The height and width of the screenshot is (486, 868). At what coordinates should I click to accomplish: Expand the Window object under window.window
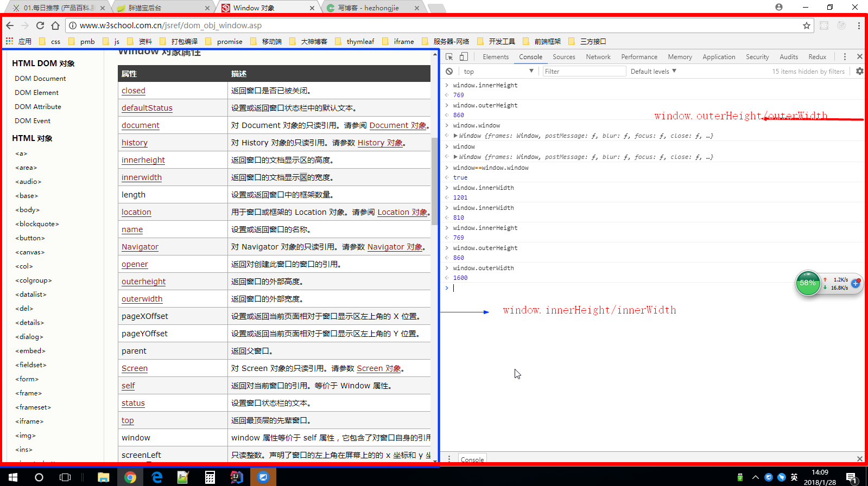point(455,136)
